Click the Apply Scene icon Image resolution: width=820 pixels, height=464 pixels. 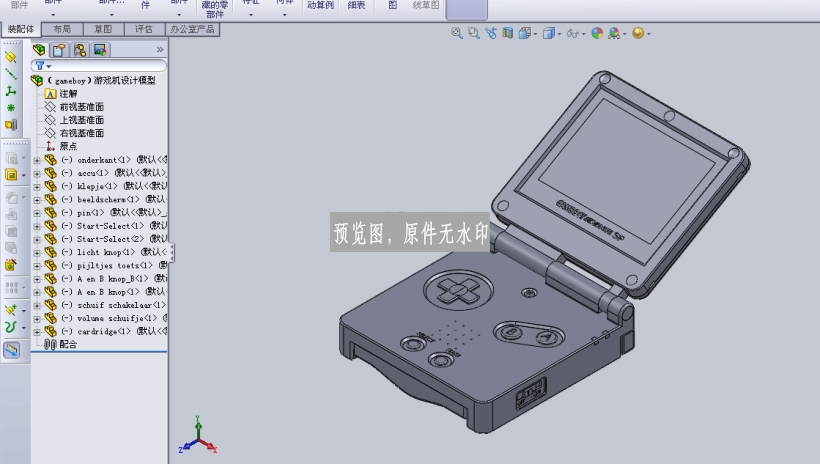[614, 33]
